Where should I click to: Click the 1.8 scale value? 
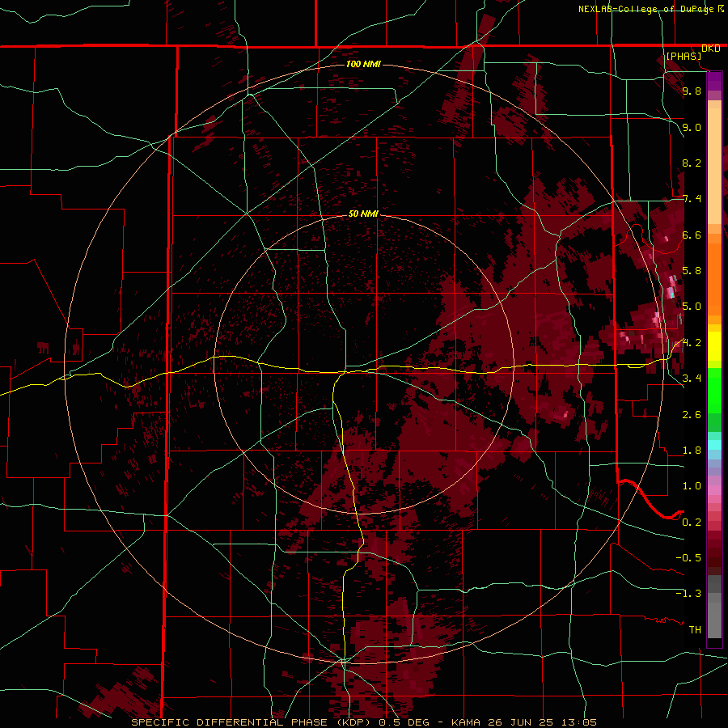692,451
